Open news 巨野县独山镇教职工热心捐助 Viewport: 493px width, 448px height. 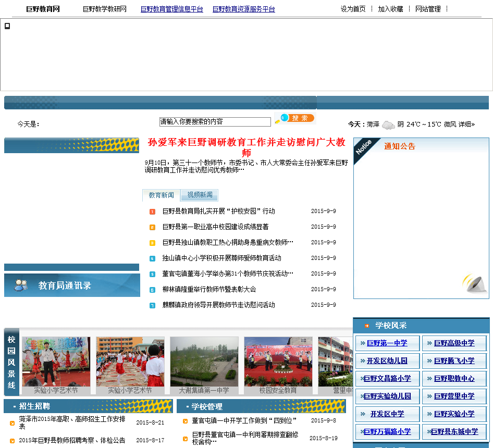[228, 242]
